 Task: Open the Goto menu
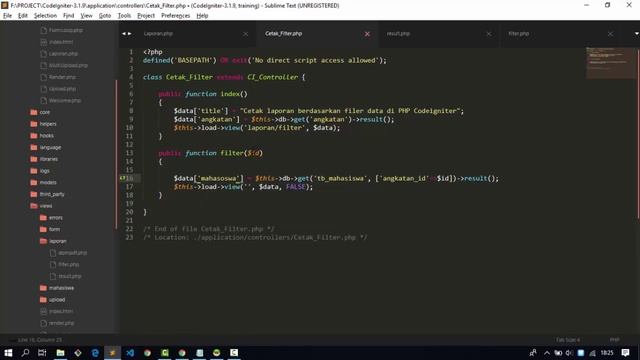point(105,16)
